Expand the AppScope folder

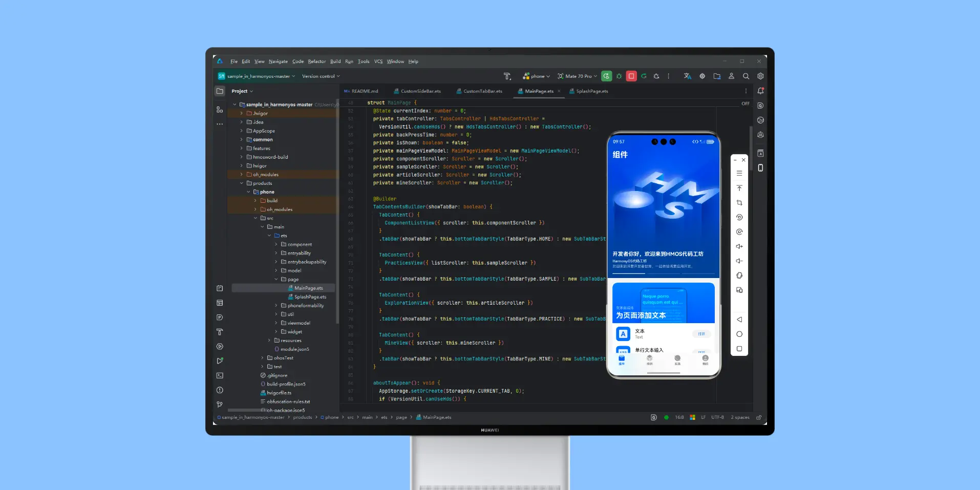(x=242, y=131)
